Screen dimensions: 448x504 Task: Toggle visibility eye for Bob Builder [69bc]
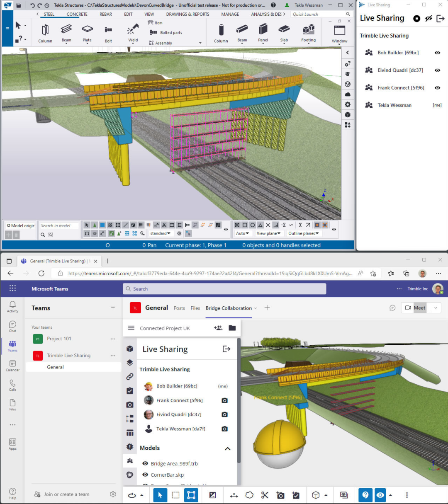click(x=437, y=53)
